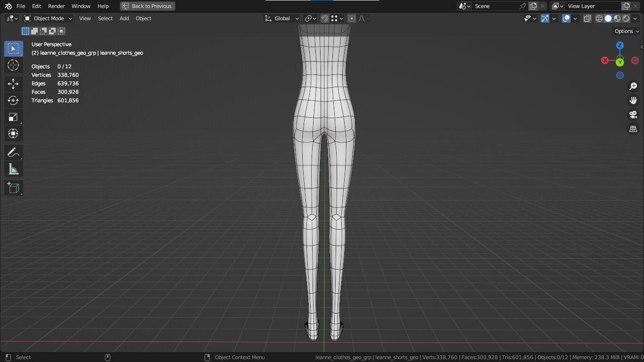The width and height of the screenshot is (644, 362).
Task: Open proportional editing falloff dropdown
Action: click(363, 18)
